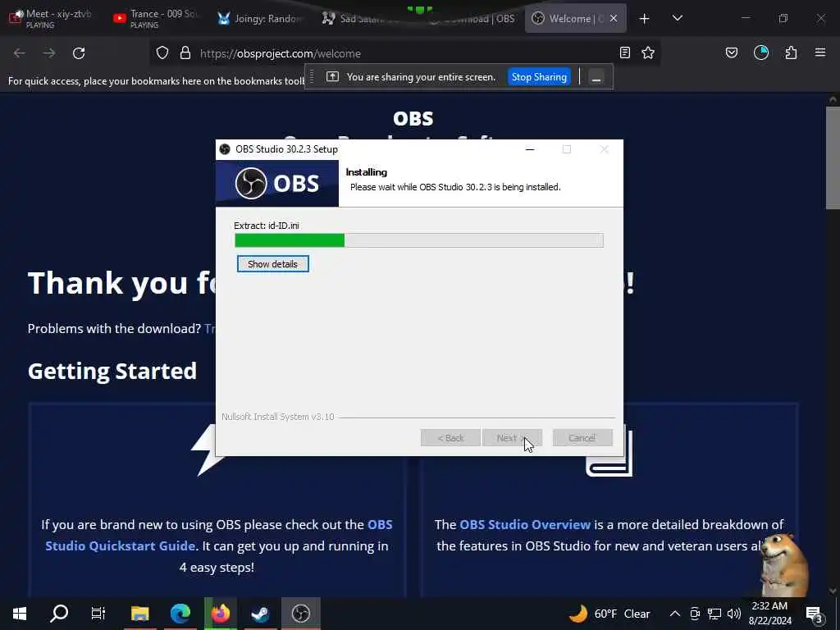Minimize the OBS Studio Setup window

530,149
